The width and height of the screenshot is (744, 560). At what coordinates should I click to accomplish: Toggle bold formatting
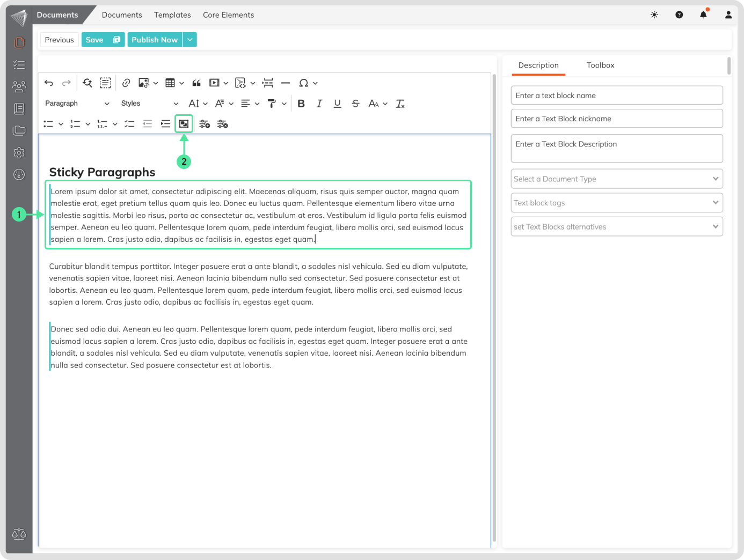[x=301, y=104]
